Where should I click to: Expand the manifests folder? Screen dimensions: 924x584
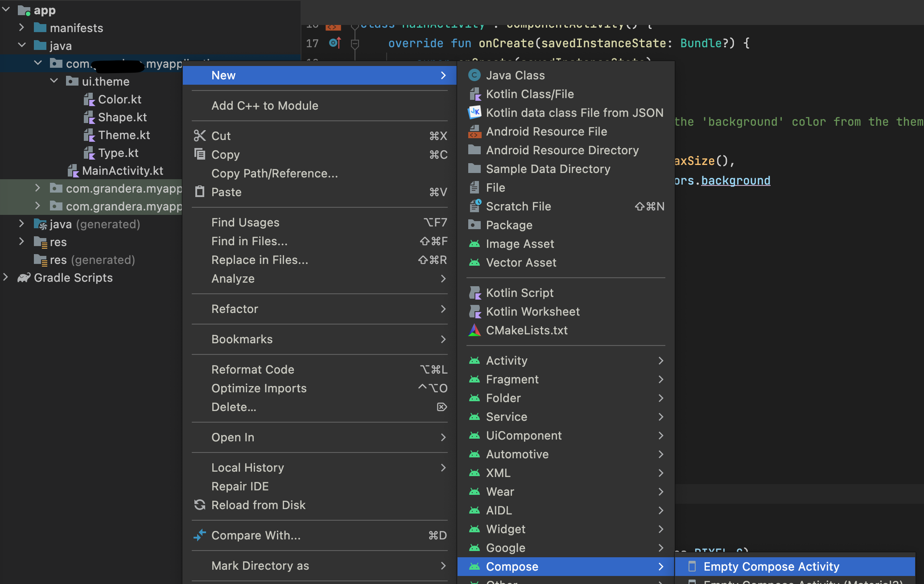pyautogui.click(x=22, y=28)
